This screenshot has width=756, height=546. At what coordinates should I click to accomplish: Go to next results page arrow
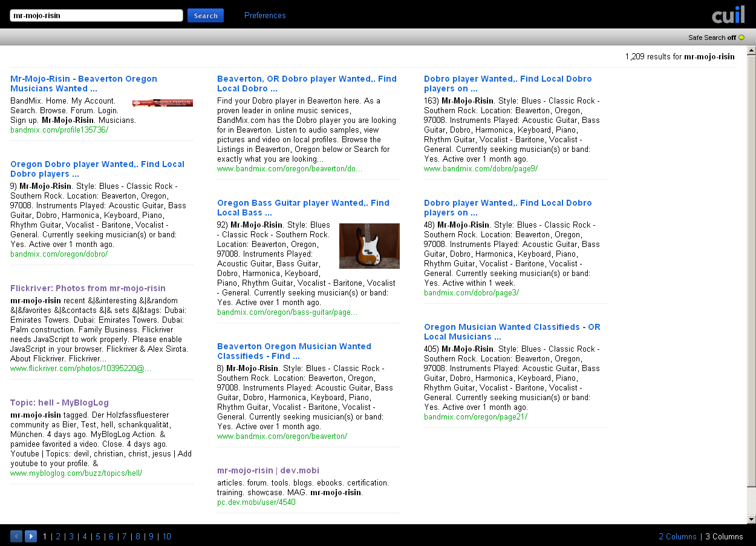pyautogui.click(x=31, y=536)
